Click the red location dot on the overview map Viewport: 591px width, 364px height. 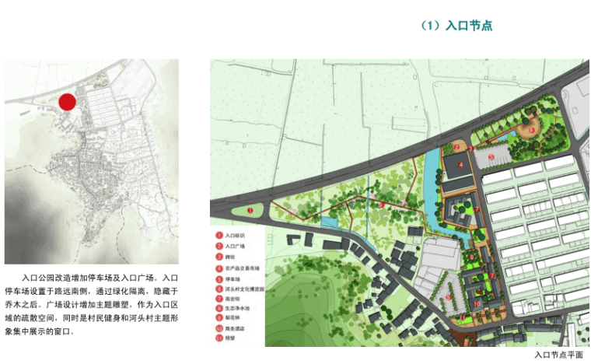pos(68,102)
